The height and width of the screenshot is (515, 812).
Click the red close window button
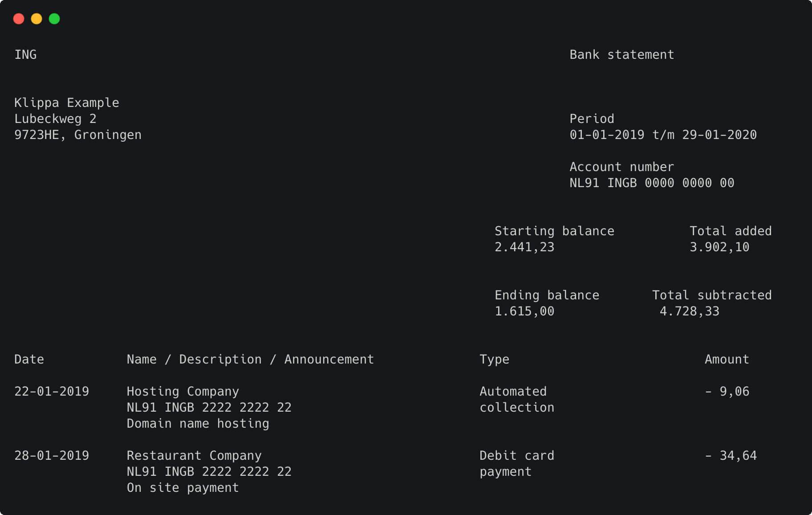pyautogui.click(x=19, y=19)
